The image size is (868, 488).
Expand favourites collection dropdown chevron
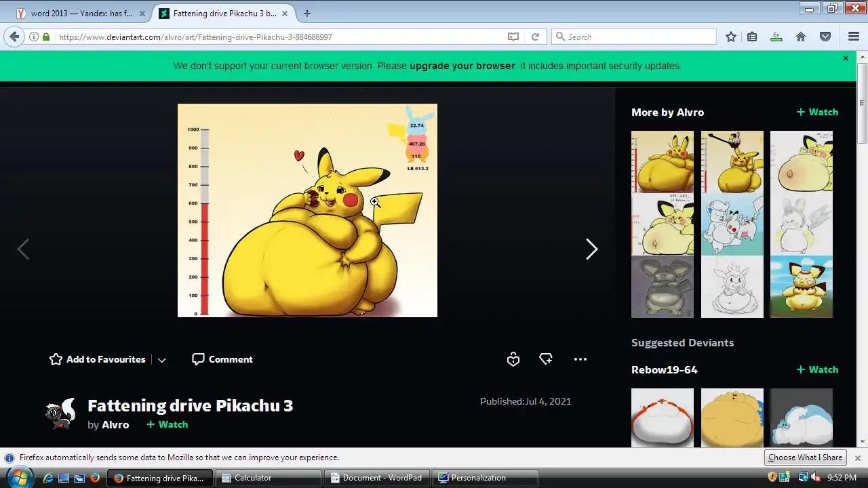[x=161, y=360]
